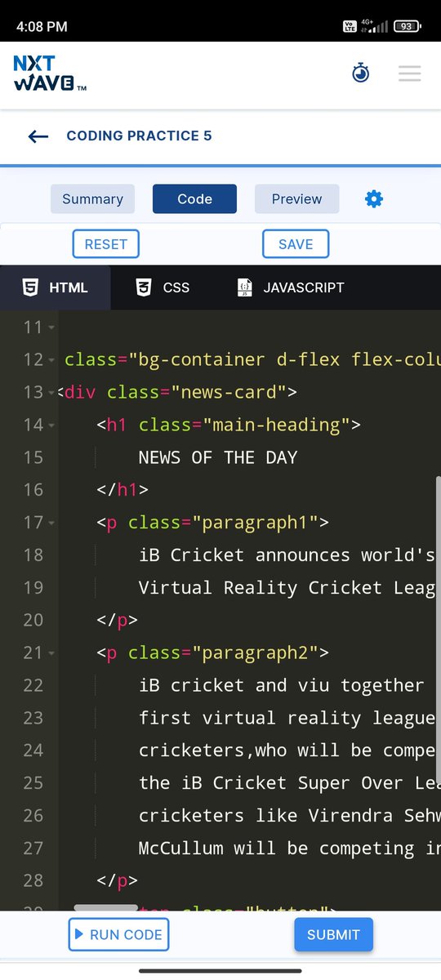Click the SUBMIT button

pos(333,935)
